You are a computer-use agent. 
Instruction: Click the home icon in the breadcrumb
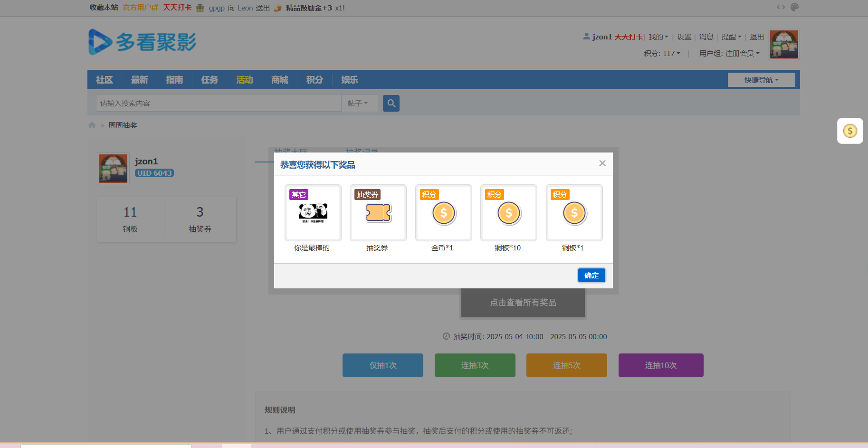click(92, 125)
